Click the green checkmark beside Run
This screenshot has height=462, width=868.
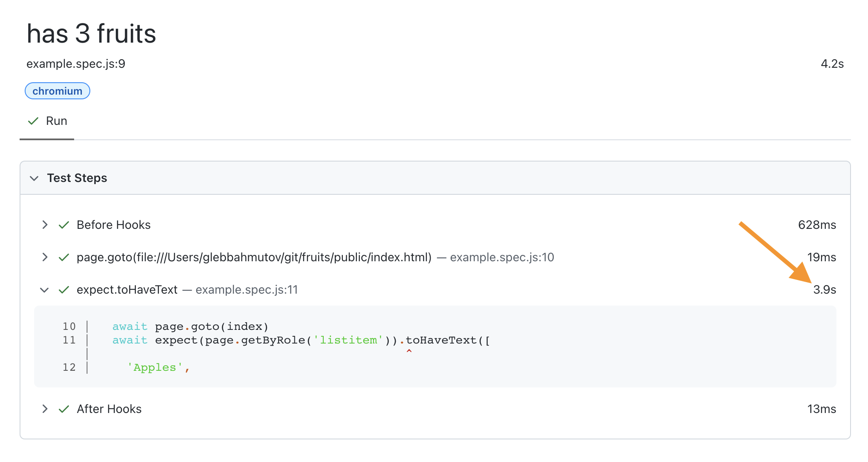click(33, 121)
